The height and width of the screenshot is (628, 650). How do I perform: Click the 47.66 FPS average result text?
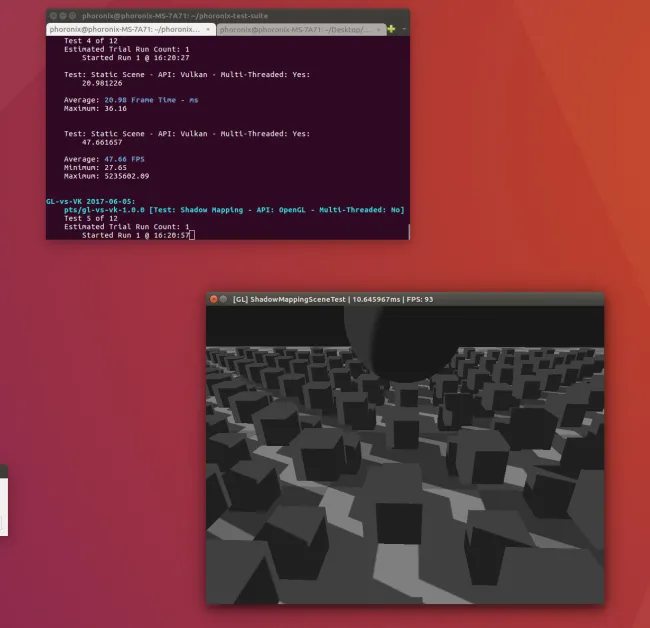click(x=125, y=159)
